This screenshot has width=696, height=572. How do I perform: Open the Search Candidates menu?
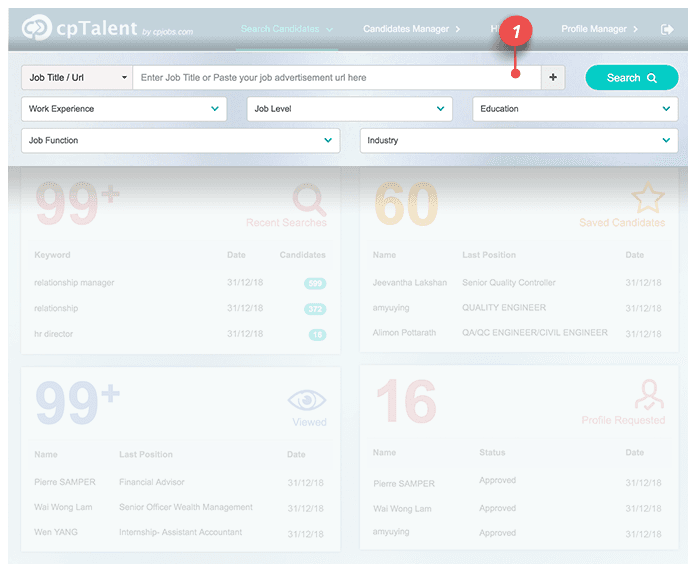286,29
